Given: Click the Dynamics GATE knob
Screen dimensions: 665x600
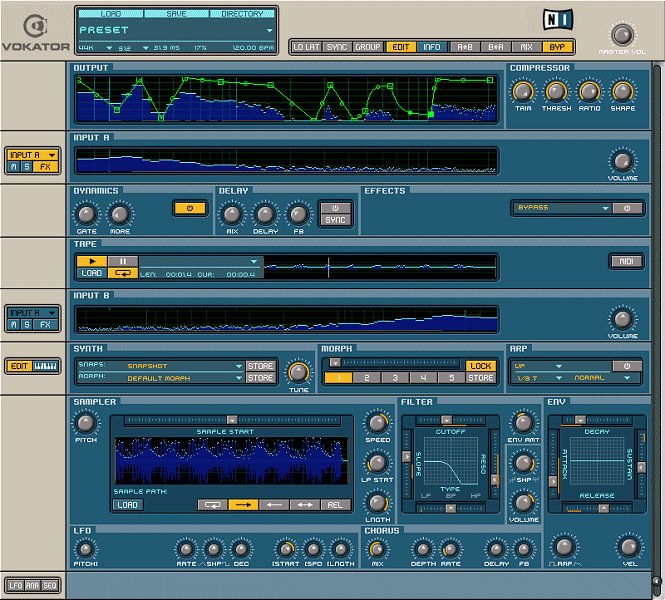Looking at the screenshot, I should [87, 215].
